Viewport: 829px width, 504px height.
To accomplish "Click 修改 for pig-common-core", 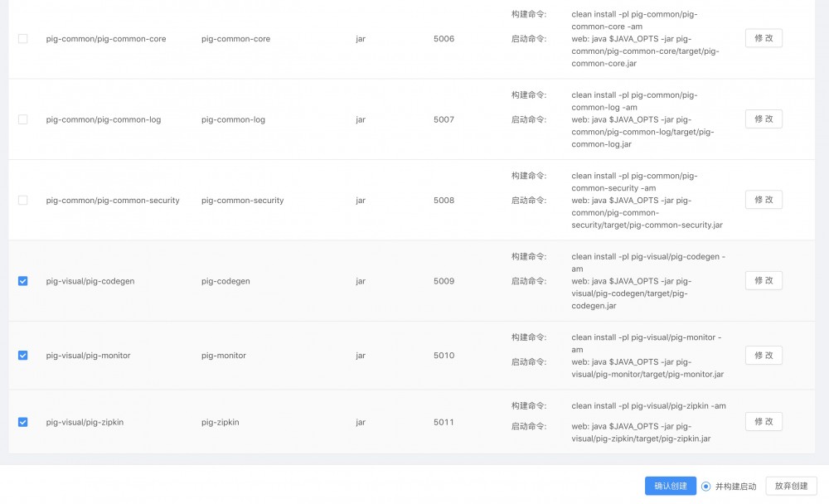I will pos(763,38).
